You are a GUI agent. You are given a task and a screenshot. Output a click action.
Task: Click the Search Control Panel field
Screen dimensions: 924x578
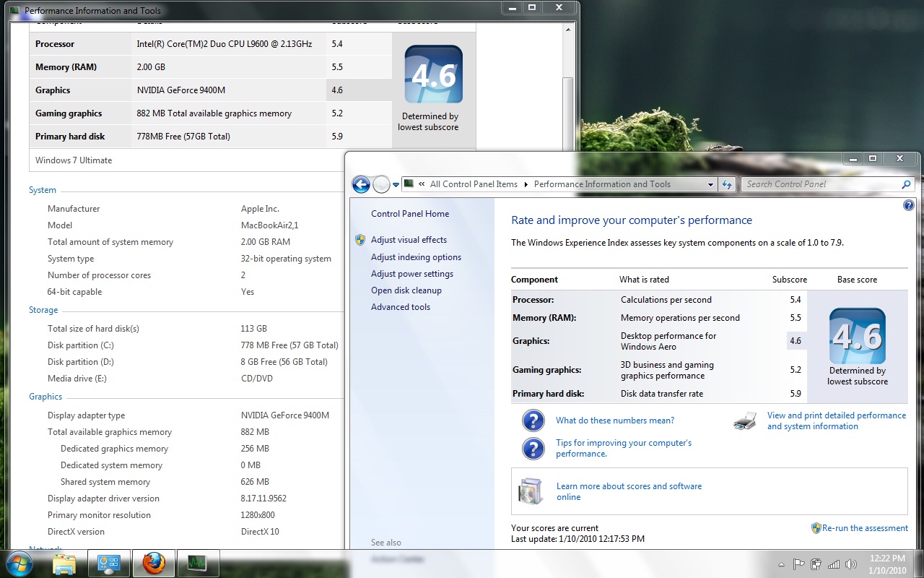821,184
